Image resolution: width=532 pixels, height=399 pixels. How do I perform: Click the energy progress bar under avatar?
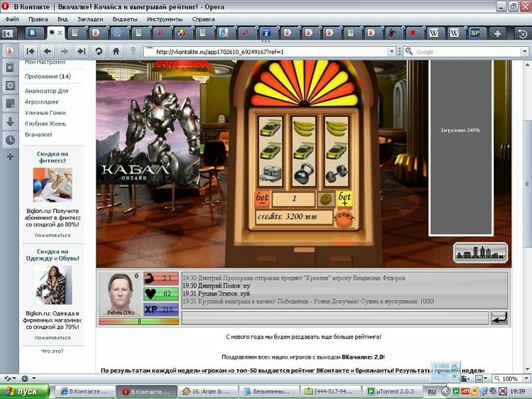click(139, 321)
